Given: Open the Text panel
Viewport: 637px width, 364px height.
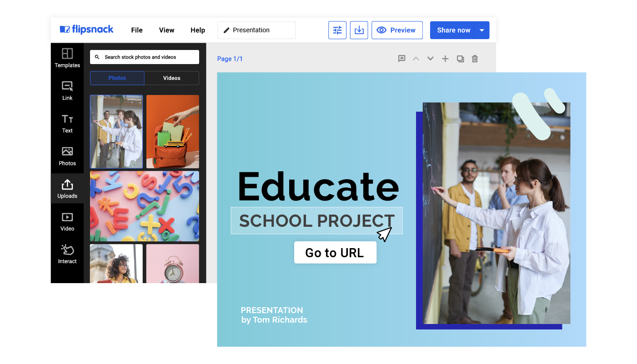Looking at the screenshot, I should (67, 123).
